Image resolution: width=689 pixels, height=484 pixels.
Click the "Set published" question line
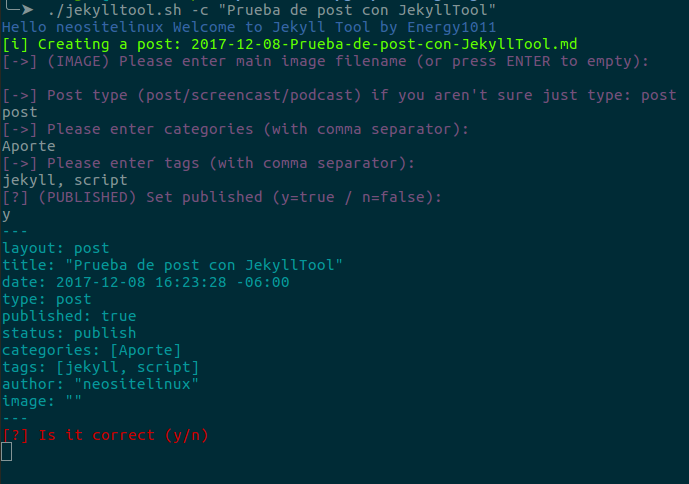(x=222, y=197)
